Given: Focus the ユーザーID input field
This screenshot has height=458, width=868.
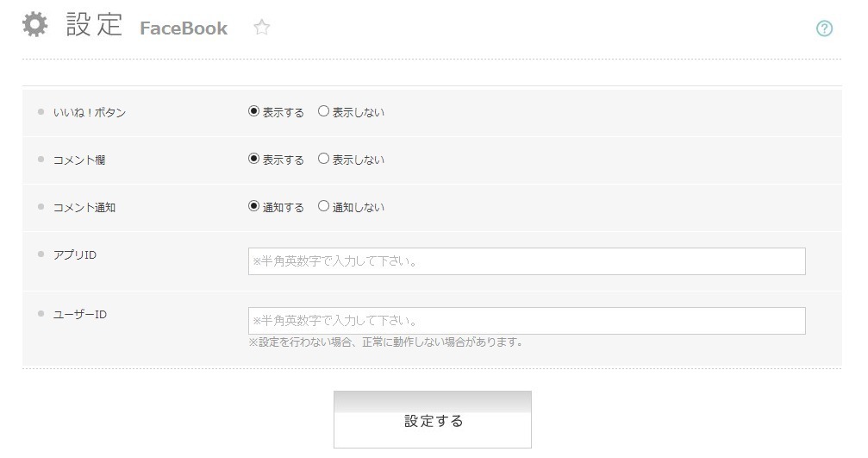Looking at the screenshot, I should (527, 321).
